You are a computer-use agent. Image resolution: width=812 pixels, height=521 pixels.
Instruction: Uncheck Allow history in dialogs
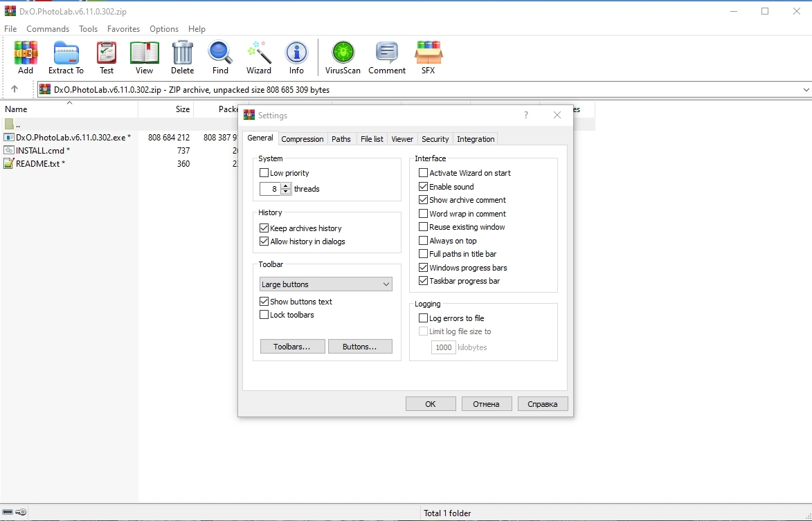264,241
